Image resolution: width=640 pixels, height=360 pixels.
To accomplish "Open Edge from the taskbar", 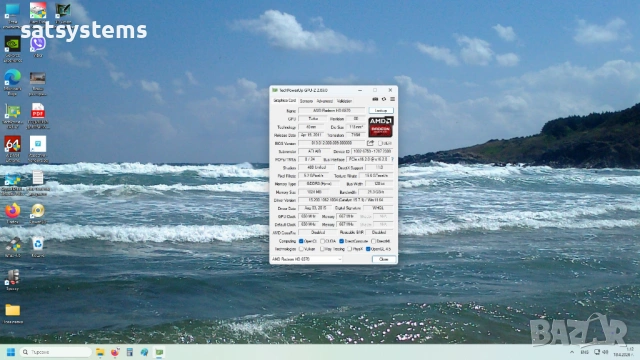I will point(144,352).
